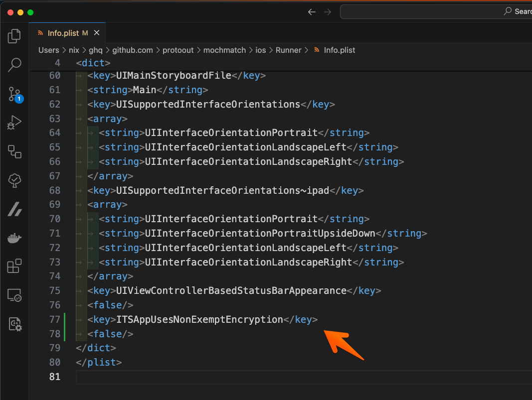The width and height of the screenshot is (532, 400).
Task: Click UIInterfaceOrientationLandscapeRight on line 73
Action: (x=248, y=262)
